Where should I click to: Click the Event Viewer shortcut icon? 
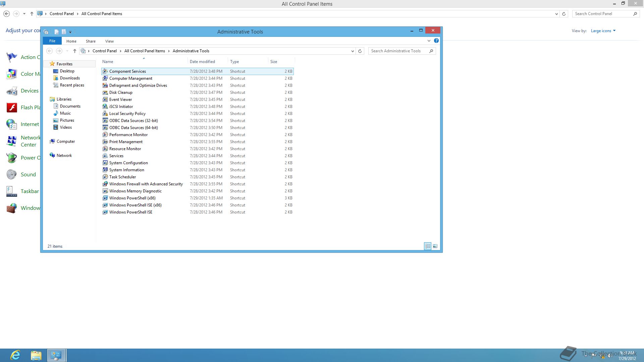click(105, 100)
